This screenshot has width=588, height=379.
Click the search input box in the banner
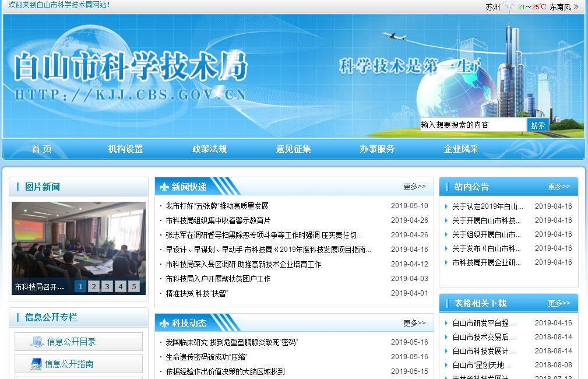[x=472, y=125]
